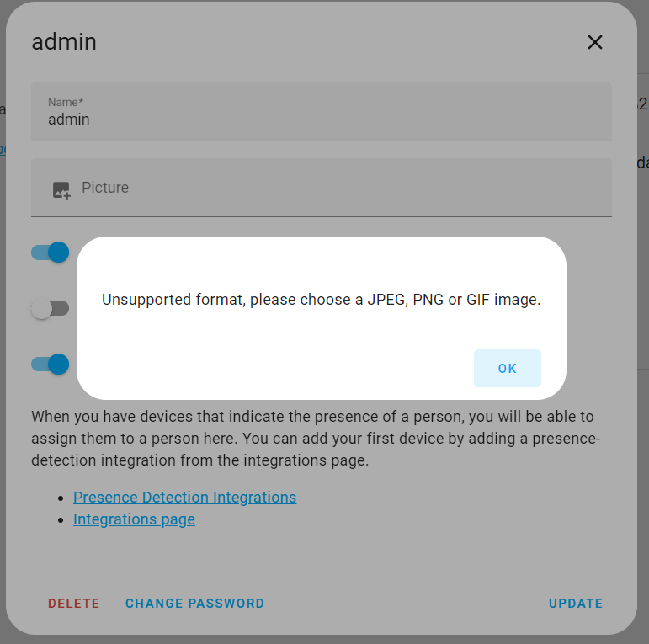Toggle the lowest enabled blue switch
Image resolution: width=649 pixels, height=644 pixels.
pyautogui.click(x=51, y=364)
